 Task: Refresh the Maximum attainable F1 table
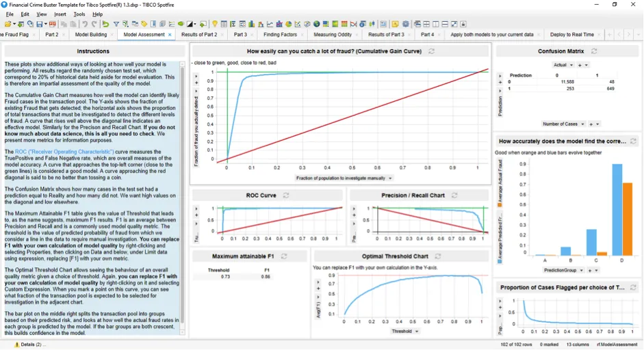point(284,256)
